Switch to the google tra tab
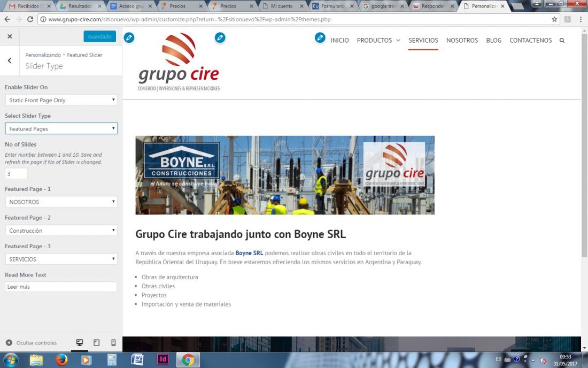Image resolution: width=588 pixels, height=368 pixels. [384, 6]
